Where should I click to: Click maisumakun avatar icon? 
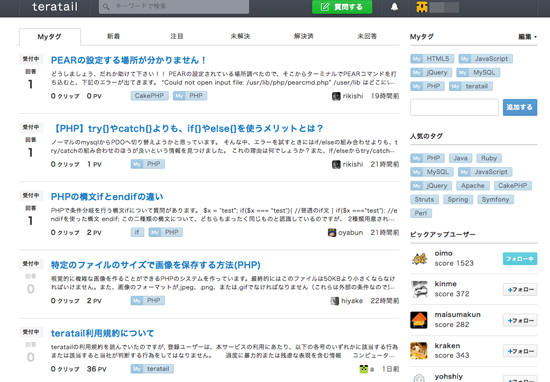pos(419,320)
